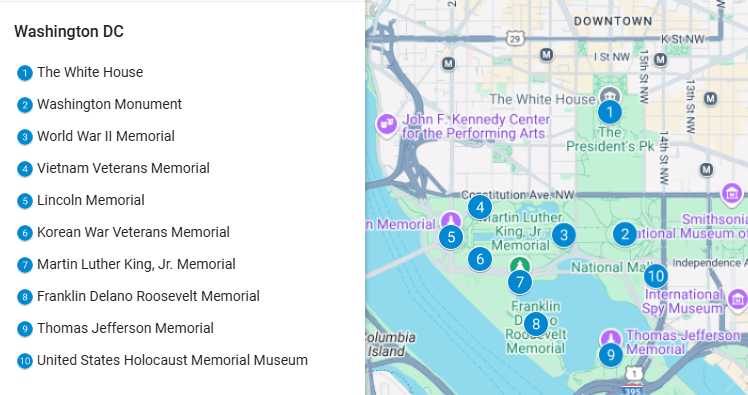Select map pin number 2

624,234
